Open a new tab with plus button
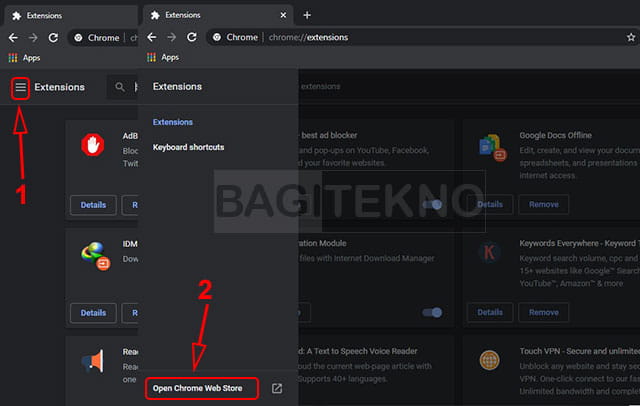640x406 pixels. [307, 15]
